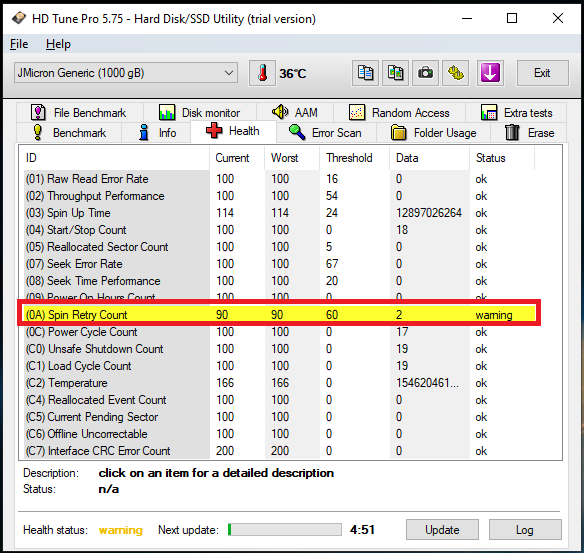Viewport: 584px width, 553px height.
Task: Click the thermometer temperature icon
Action: (263, 73)
